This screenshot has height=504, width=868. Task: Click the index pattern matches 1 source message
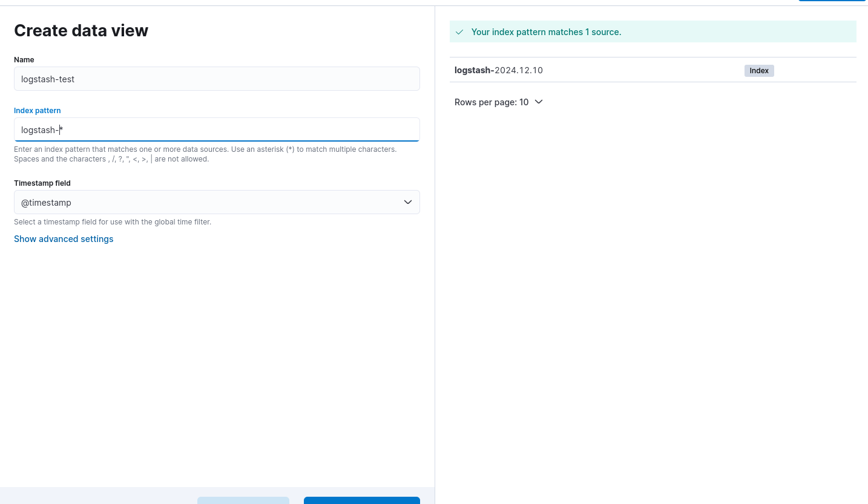click(546, 32)
